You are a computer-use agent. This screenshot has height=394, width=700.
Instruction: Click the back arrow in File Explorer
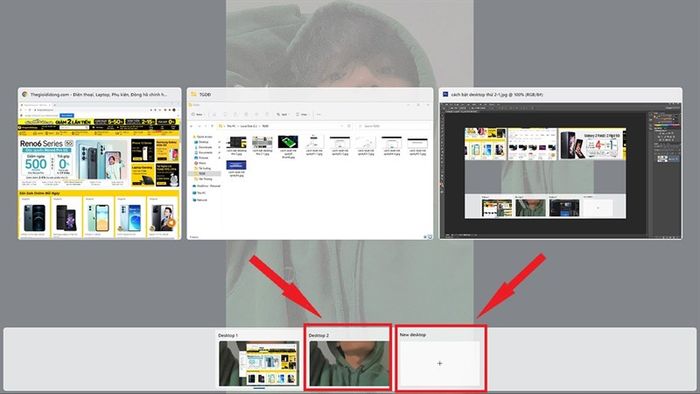point(192,126)
